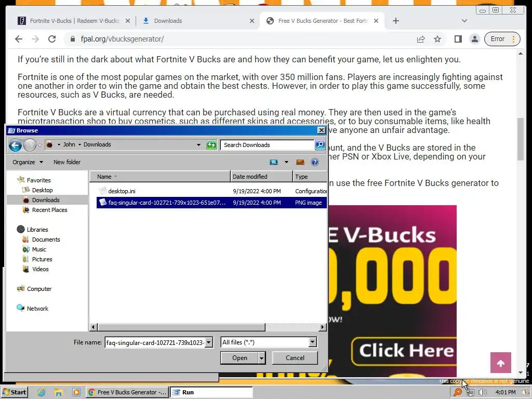Click the Click Here banner button

click(404, 351)
